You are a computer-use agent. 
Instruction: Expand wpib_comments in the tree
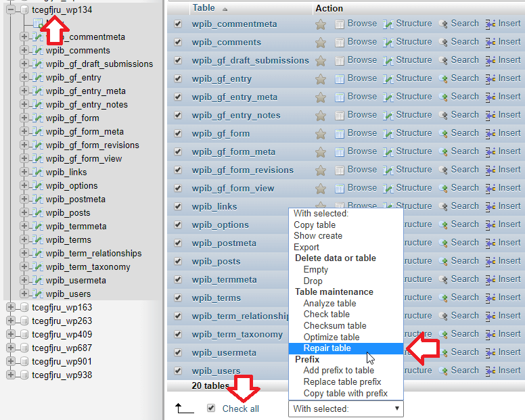click(x=24, y=50)
